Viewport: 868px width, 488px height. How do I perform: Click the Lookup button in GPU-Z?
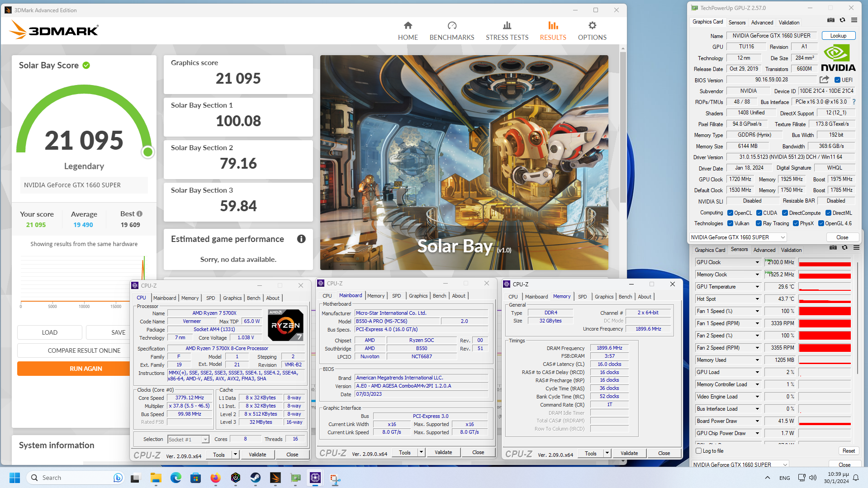coord(838,36)
